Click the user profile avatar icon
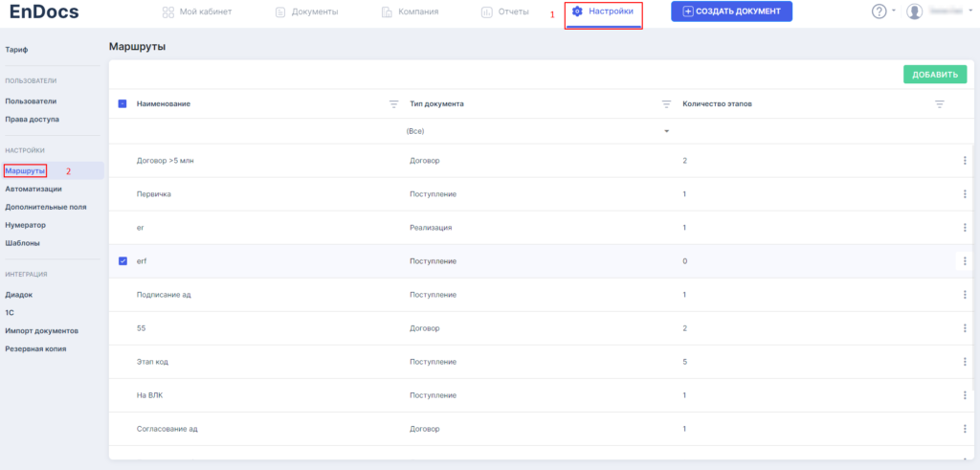 tap(914, 11)
